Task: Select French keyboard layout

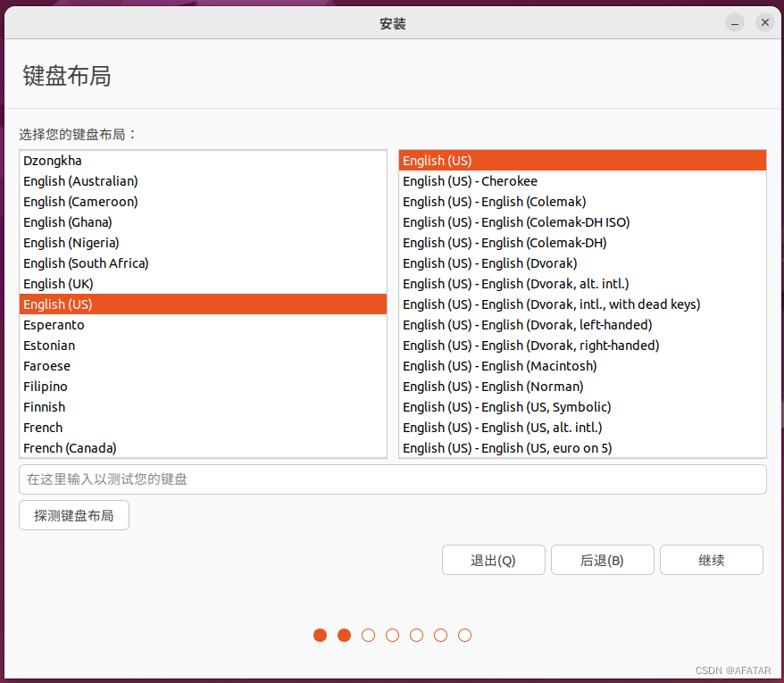Action: (x=203, y=428)
